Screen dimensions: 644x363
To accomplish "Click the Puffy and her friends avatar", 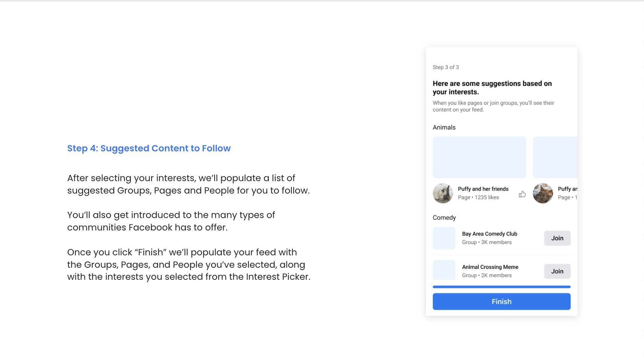I will click(x=443, y=193).
